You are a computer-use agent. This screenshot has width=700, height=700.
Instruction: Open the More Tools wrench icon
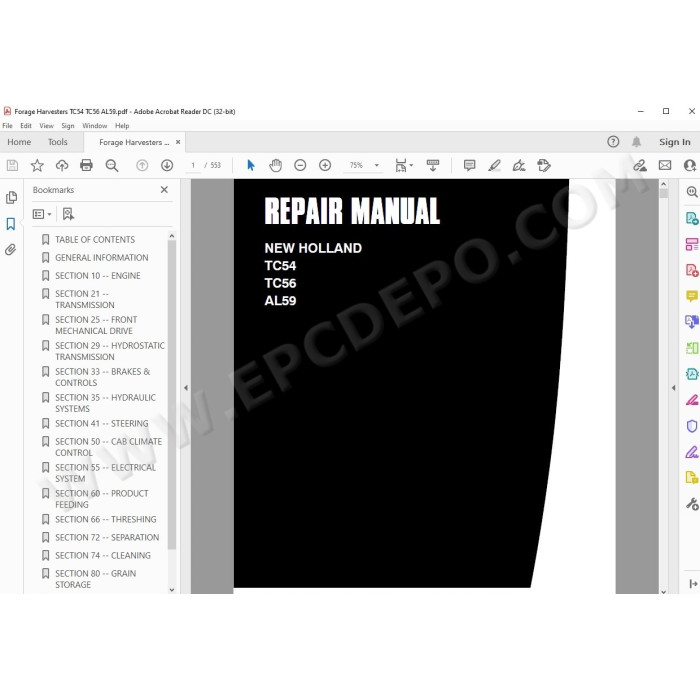(692, 504)
